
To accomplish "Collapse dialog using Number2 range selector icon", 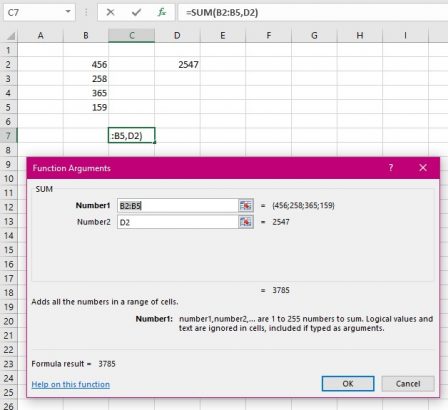I will coord(246,222).
